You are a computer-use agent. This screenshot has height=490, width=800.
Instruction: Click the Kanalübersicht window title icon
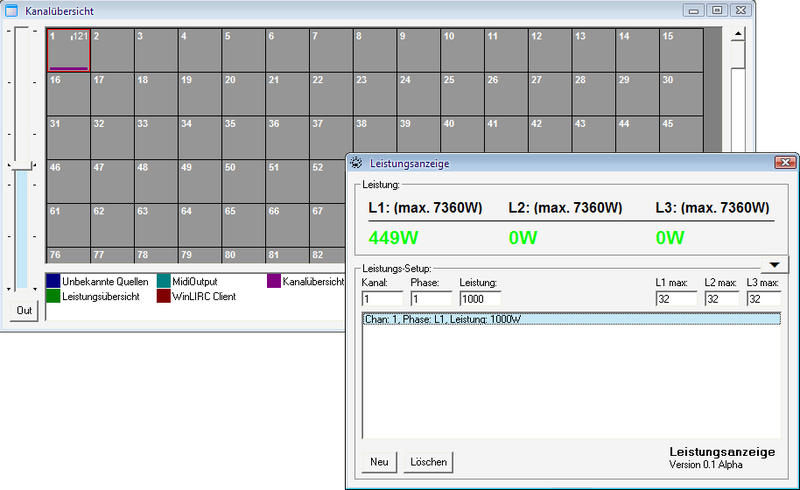point(12,10)
